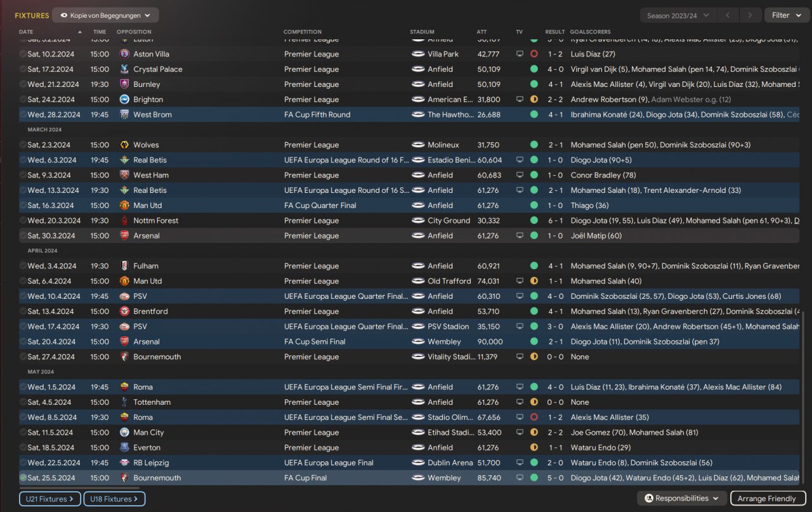Expand the Responsibilities dropdown
The width and height of the screenshot is (812, 512).
(682, 499)
